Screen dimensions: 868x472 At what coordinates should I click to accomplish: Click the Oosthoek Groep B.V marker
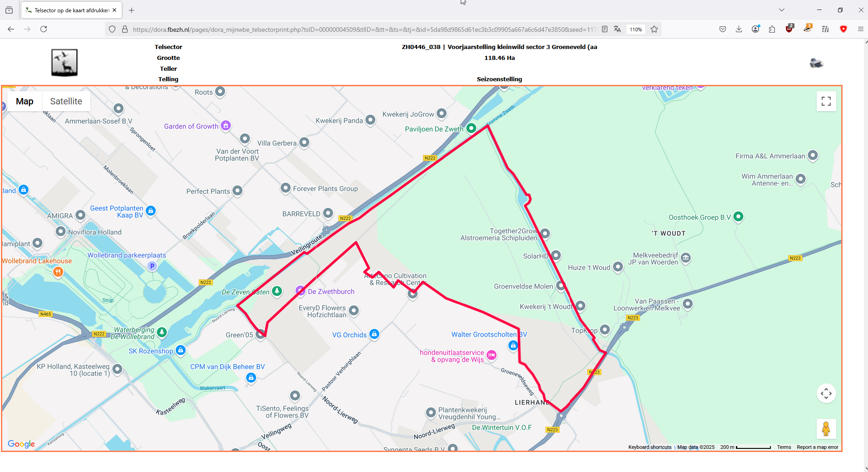point(739,216)
